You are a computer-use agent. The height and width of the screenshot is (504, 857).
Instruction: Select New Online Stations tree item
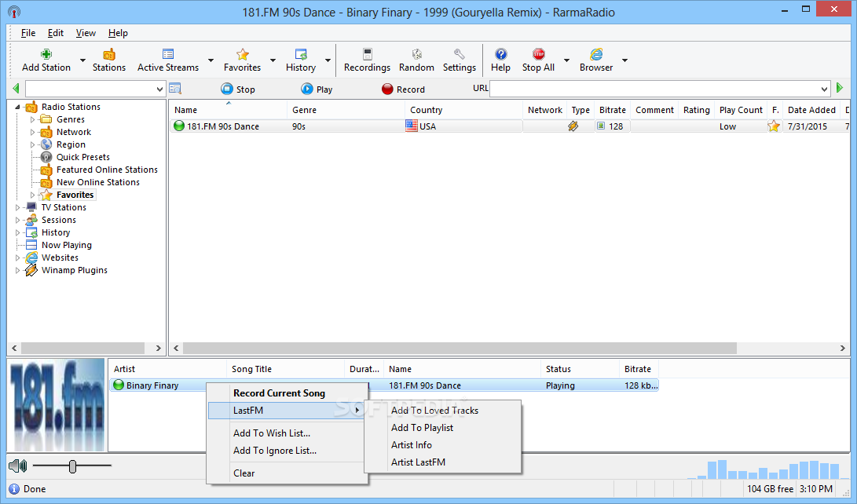click(x=98, y=182)
